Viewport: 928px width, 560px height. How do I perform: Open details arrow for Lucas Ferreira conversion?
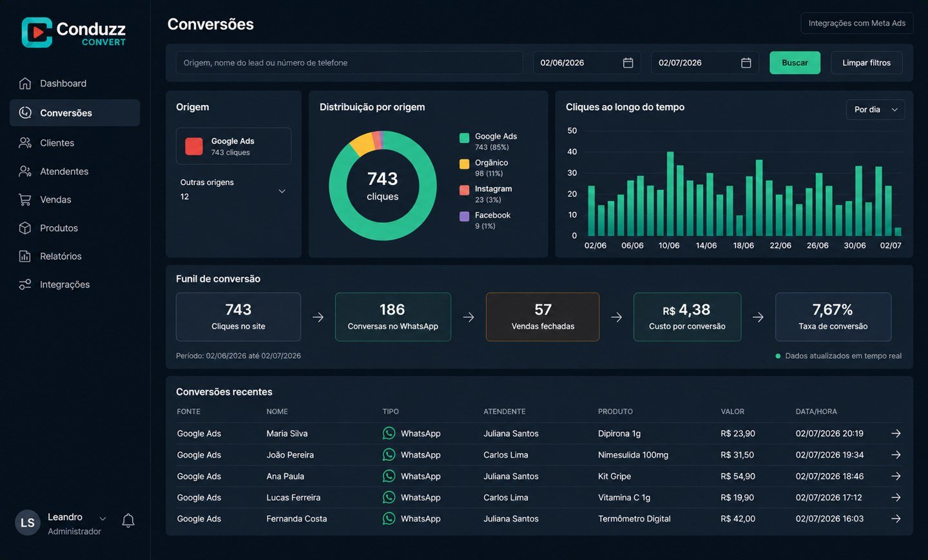point(896,497)
